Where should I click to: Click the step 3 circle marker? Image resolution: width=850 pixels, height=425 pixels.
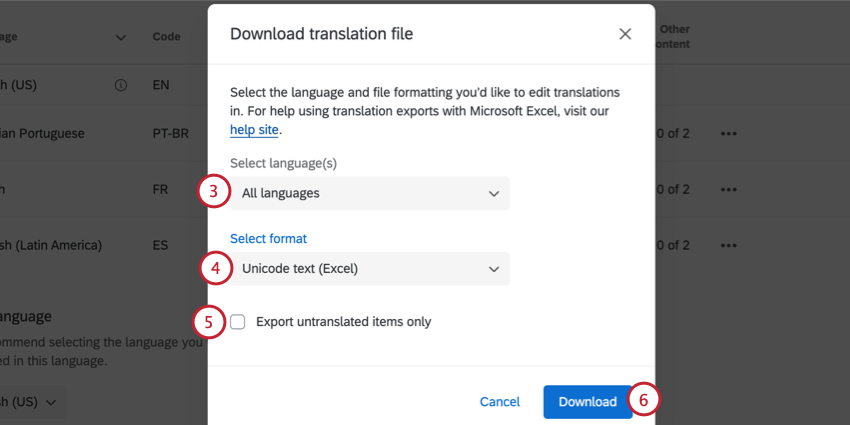[x=213, y=192]
